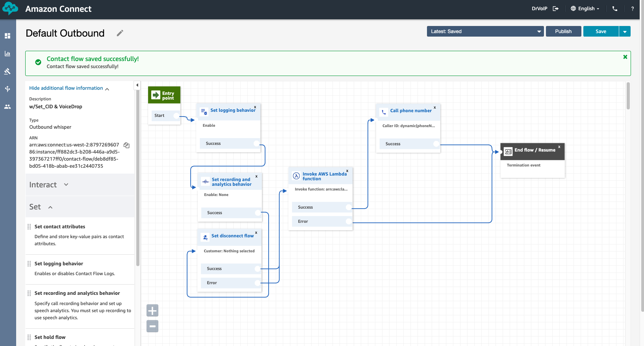Collapse the left panel with arrow toggle
Screen dimensions: 644x346
pos(137,85)
